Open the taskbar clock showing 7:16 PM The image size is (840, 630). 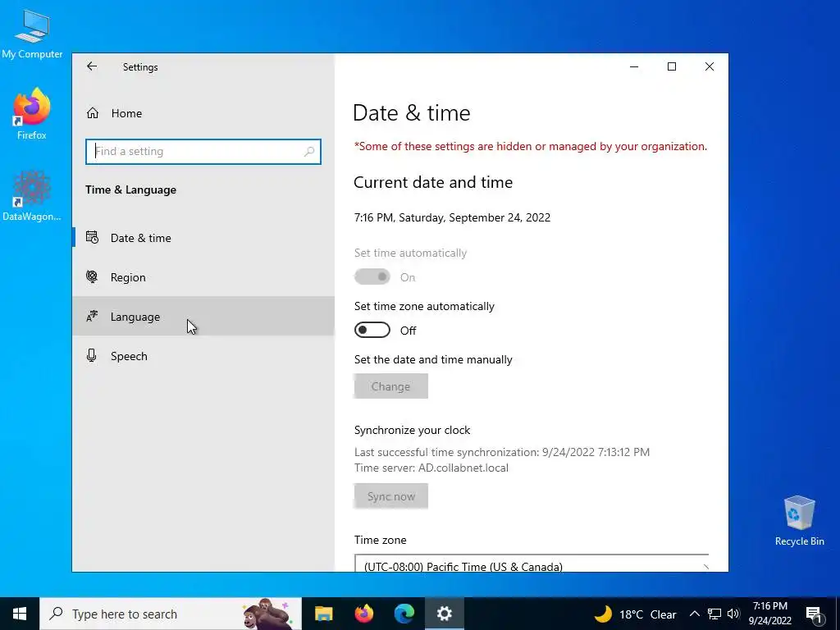(769, 614)
